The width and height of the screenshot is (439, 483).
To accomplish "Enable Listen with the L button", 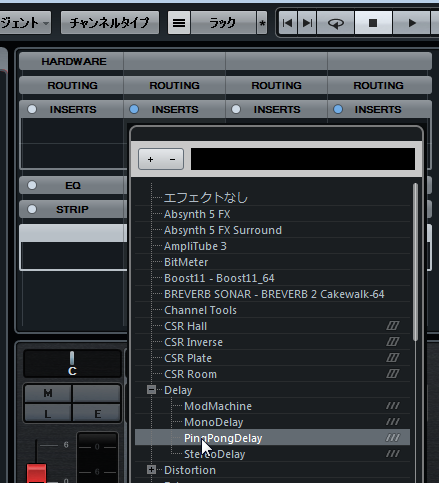I will coord(48,414).
